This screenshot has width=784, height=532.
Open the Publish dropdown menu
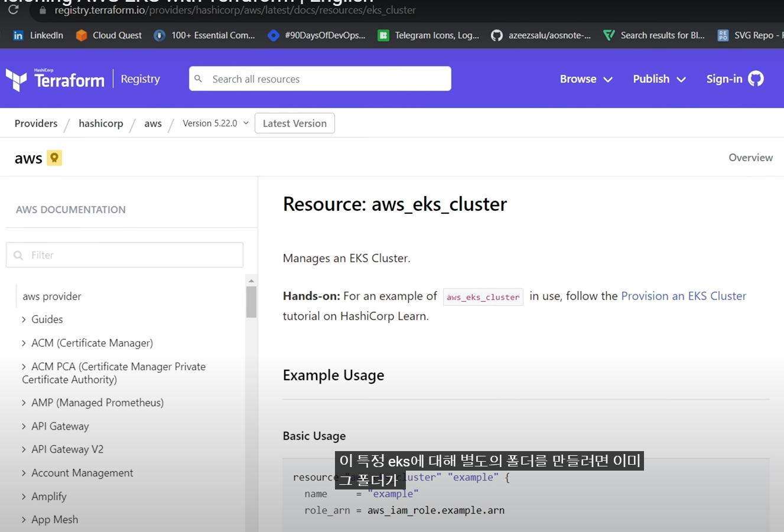tap(659, 79)
